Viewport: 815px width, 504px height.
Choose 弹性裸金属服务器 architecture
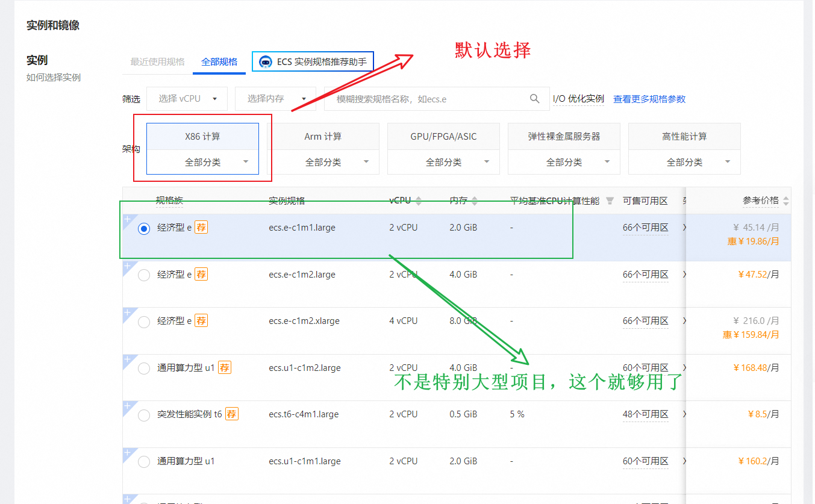pyautogui.click(x=564, y=137)
